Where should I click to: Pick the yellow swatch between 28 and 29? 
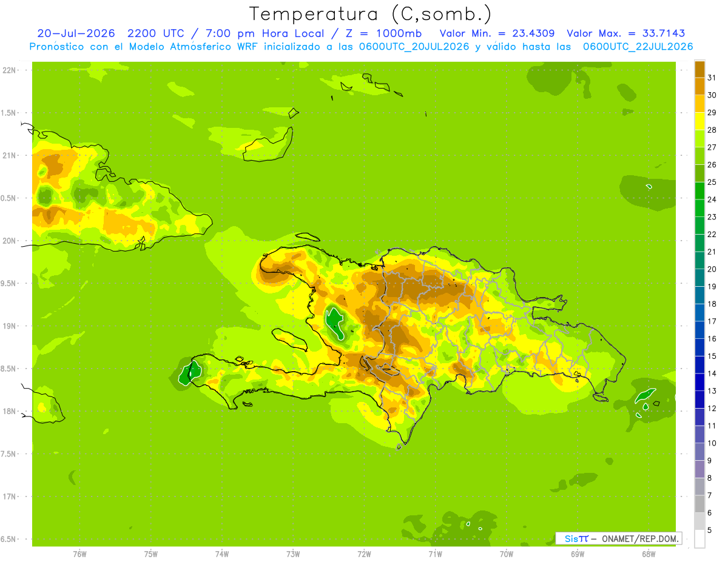click(x=699, y=121)
